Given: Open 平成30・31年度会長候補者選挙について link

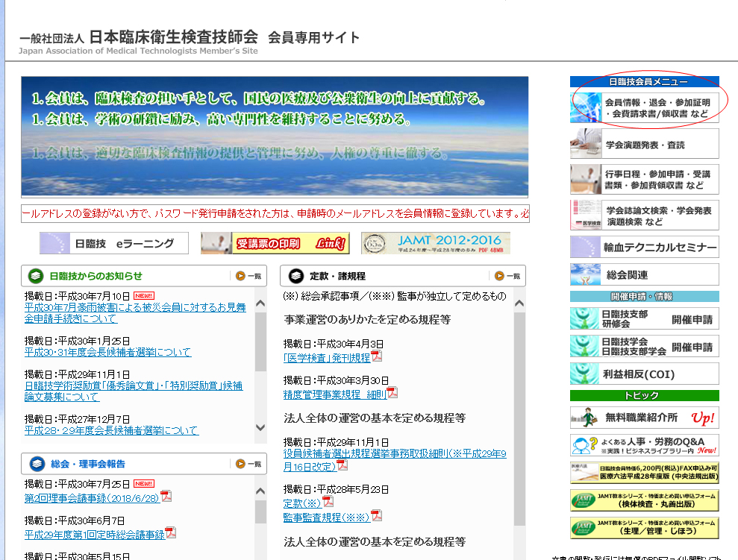Looking at the screenshot, I should click(x=107, y=352).
